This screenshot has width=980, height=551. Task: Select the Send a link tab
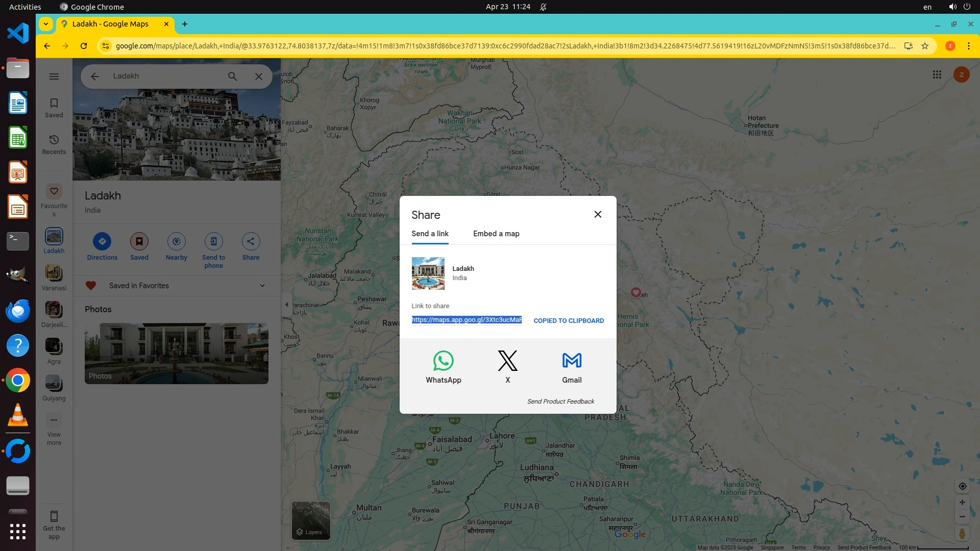(x=430, y=234)
